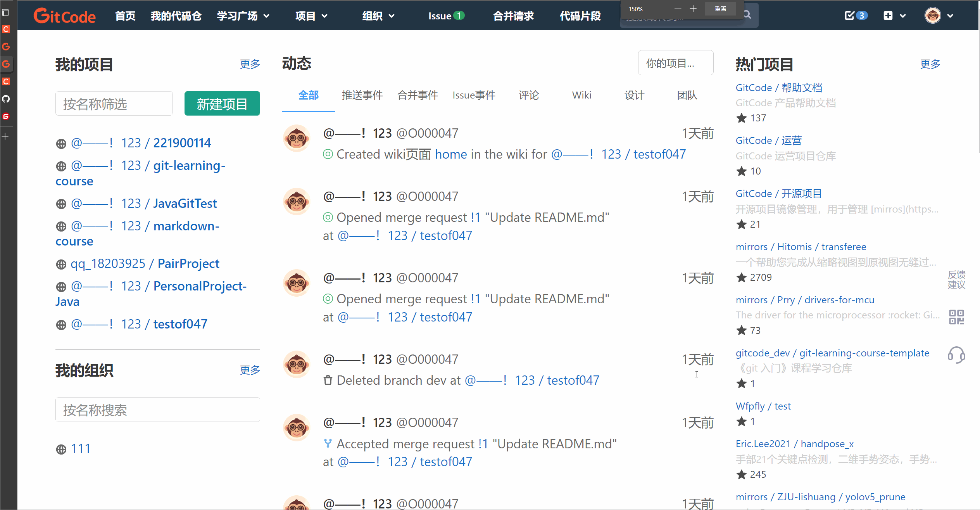Select the 全部 activity tab
The height and width of the screenshot is (510, 980).
(309, 95)
